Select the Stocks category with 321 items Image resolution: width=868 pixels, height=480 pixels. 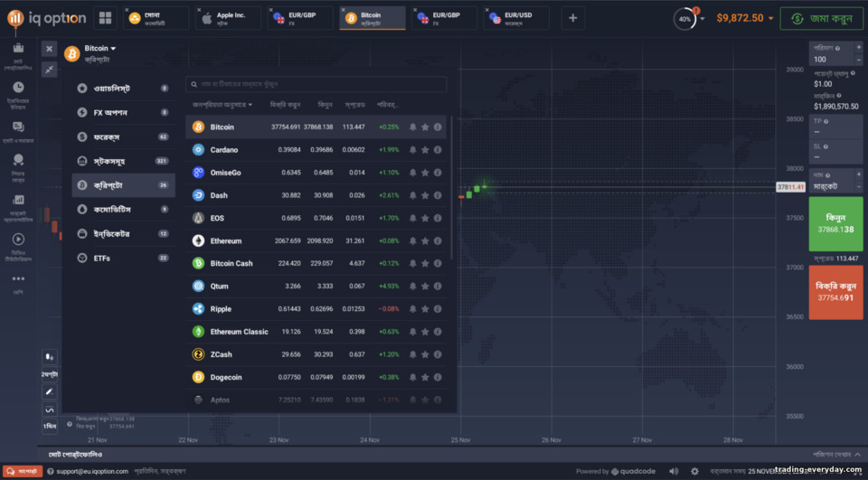(x=124, y=161)
